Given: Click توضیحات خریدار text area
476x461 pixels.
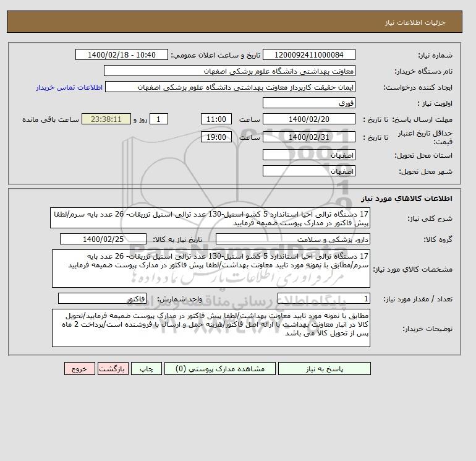Looking at the screenshot, I should 211,328.
